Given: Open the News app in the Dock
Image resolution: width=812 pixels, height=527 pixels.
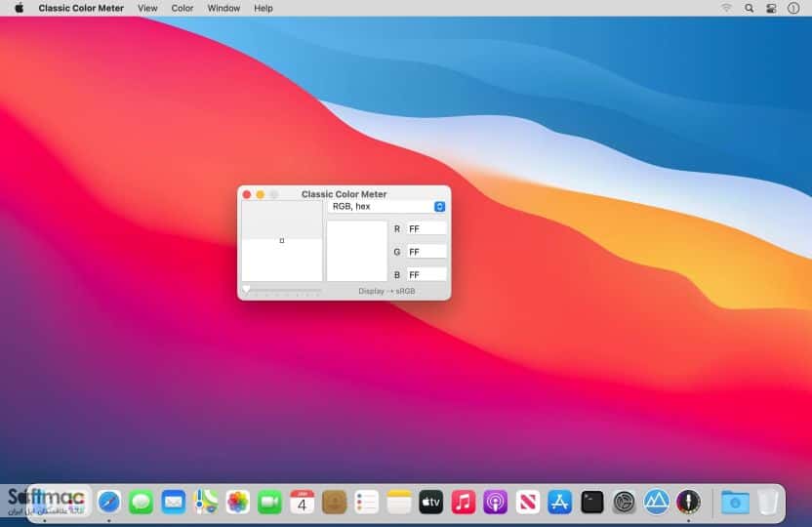Looking at the screenshot, I should (x=528, y=502).
